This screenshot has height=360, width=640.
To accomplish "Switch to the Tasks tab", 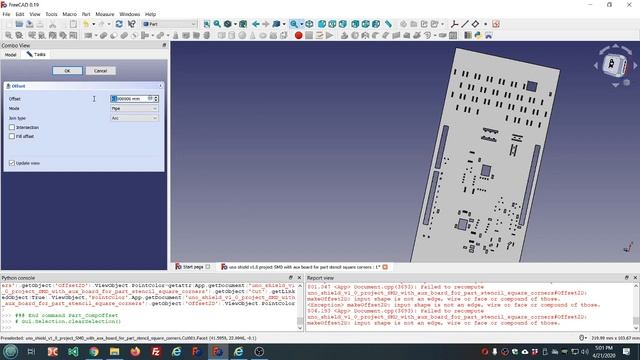I will pyautogui.click(x=36, y=54).
